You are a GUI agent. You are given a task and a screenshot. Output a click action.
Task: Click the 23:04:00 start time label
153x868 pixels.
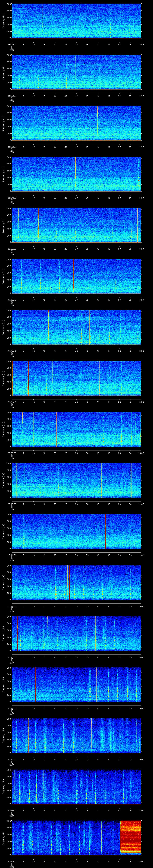[x=12, y=197]
